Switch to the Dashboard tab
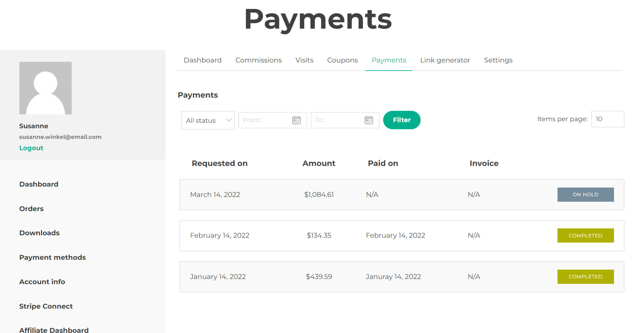 203,60
